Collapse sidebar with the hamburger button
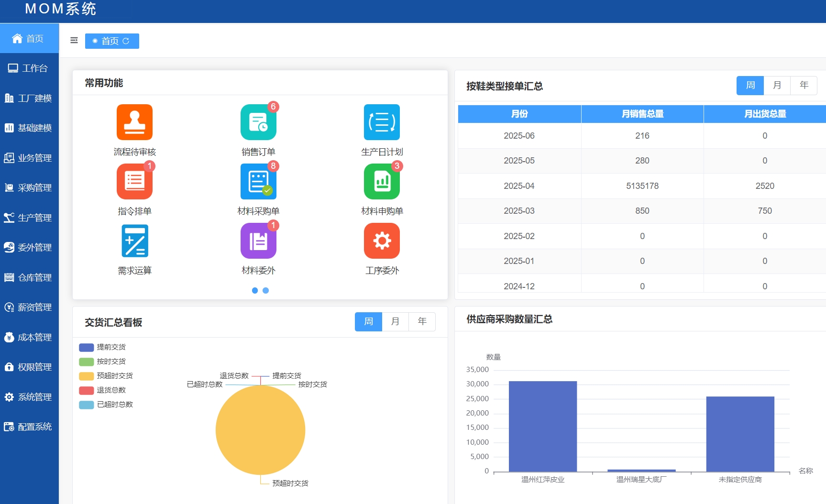This screenshot has width=826, height=504. point(74,41)
